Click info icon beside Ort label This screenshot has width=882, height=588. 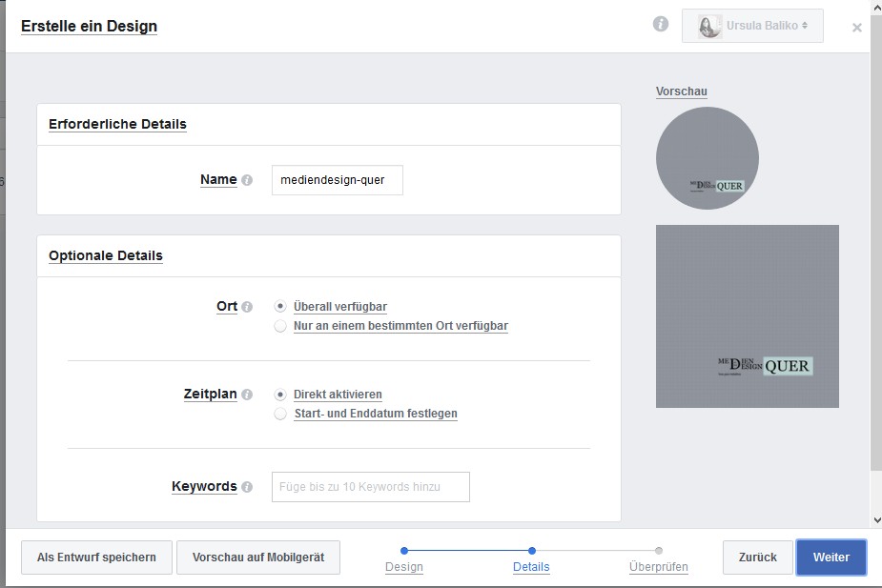coord(247,307)
